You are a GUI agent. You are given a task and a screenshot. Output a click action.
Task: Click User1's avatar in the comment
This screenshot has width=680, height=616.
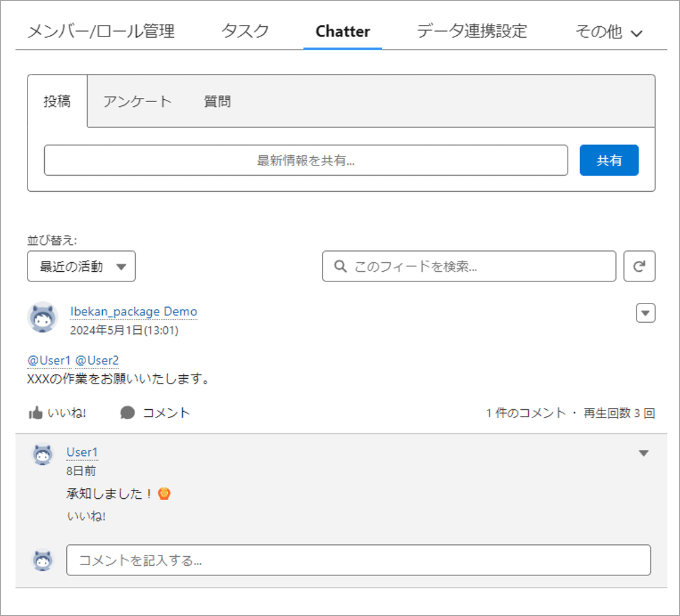[x=42, y=455]
